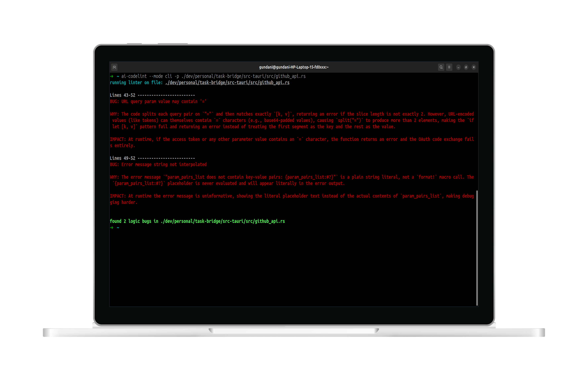
Task: Close the terminal window
Action: click(x=474, y=67)
